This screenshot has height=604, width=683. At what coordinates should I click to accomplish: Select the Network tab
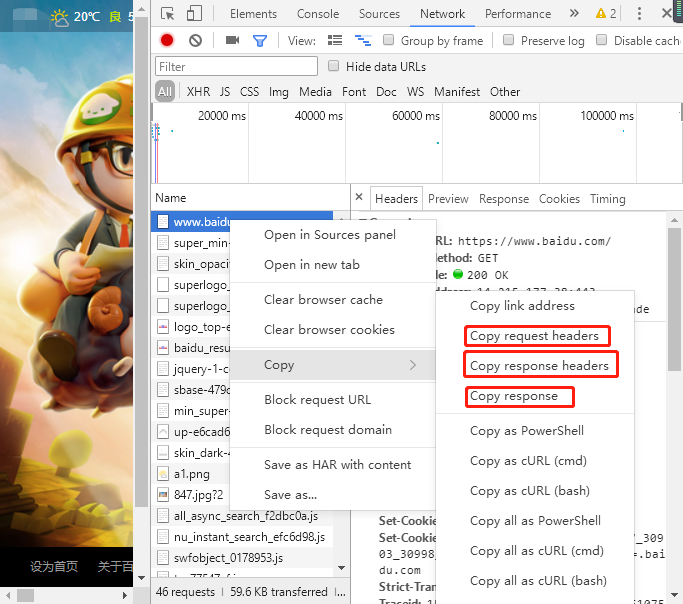tap(442, 14)
